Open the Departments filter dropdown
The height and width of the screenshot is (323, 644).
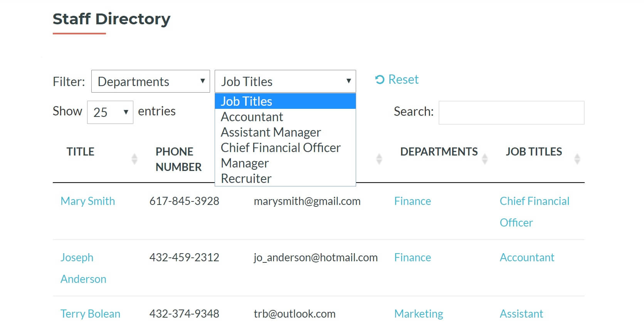(150, 81)
